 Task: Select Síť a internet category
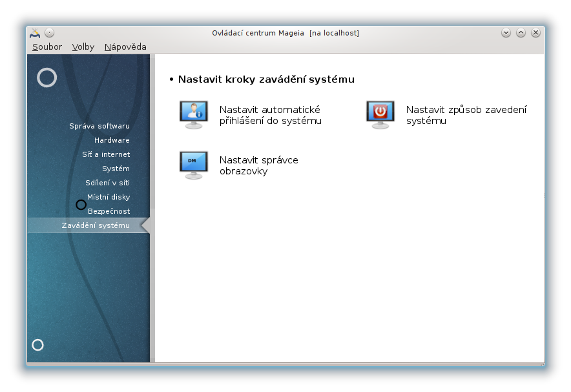(106, 154)
